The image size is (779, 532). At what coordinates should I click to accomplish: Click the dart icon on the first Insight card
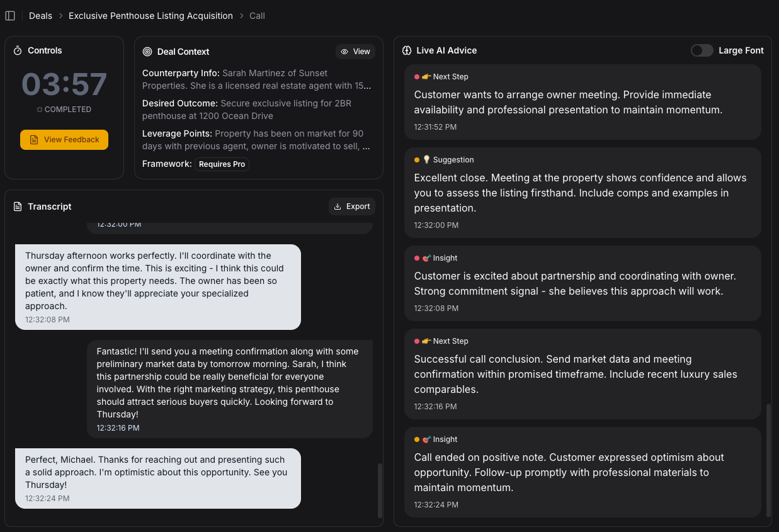pos(426,258)
